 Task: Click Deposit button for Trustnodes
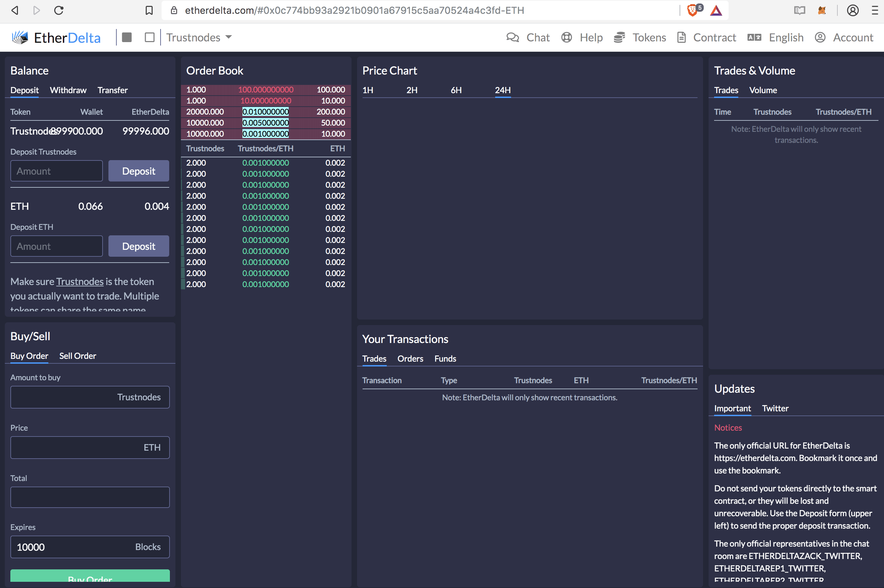[x=138, y=171]
